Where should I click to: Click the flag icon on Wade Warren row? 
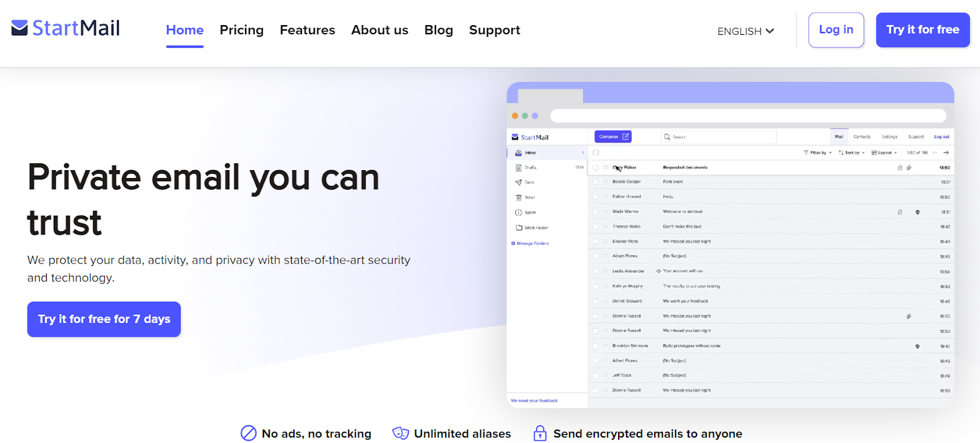click(x=605, y=212)
